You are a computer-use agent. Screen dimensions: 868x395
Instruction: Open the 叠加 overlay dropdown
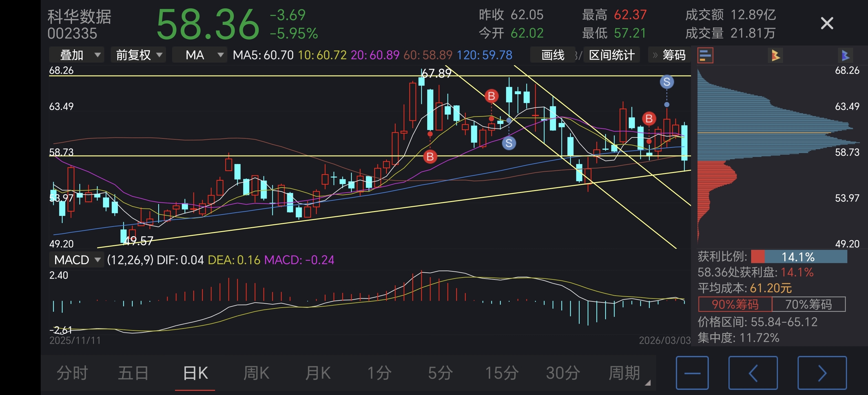click(77, 55)
